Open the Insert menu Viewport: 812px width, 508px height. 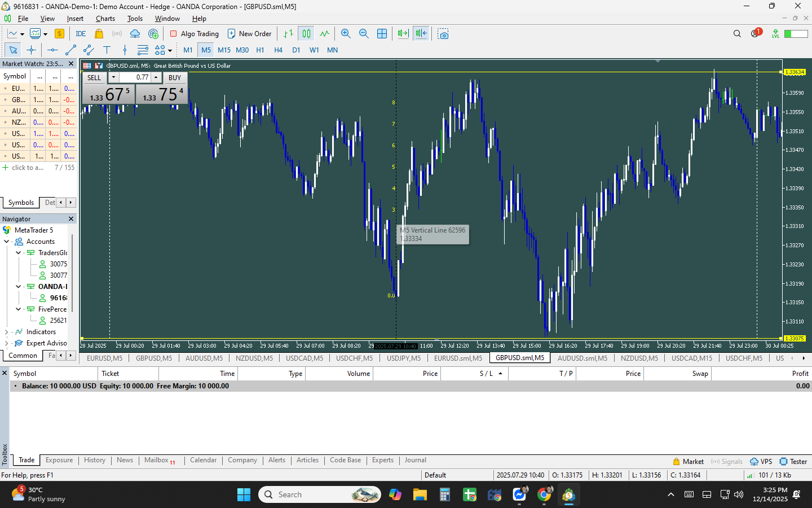[x=75, y=19]
